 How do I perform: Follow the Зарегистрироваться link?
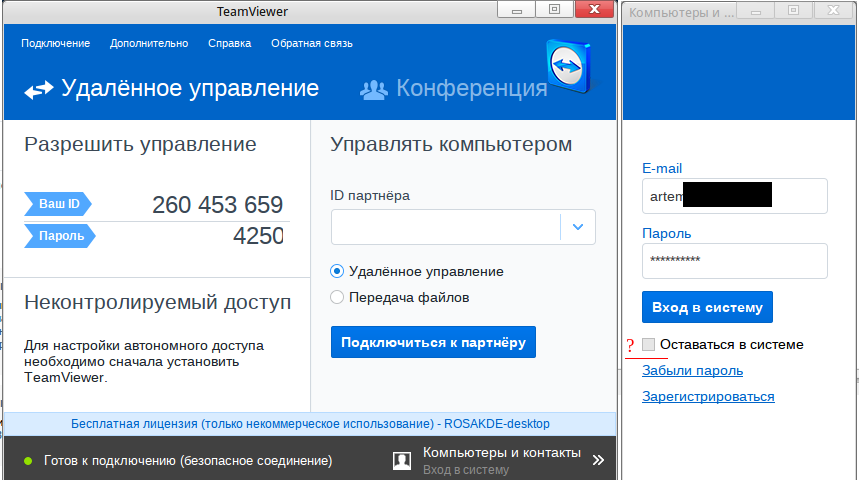(708, 397)
